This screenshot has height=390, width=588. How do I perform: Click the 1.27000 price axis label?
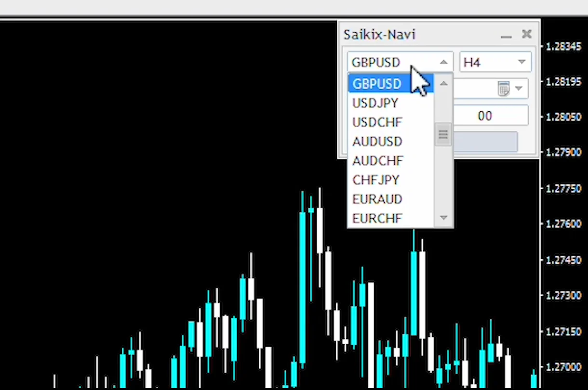tap(563, 367)
